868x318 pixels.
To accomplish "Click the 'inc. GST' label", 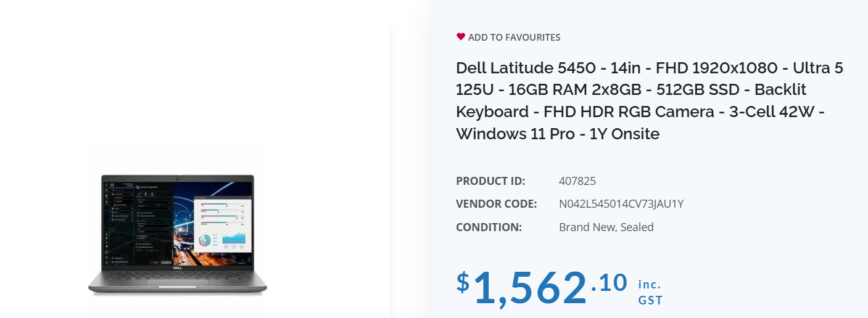I will click(650, 293).
